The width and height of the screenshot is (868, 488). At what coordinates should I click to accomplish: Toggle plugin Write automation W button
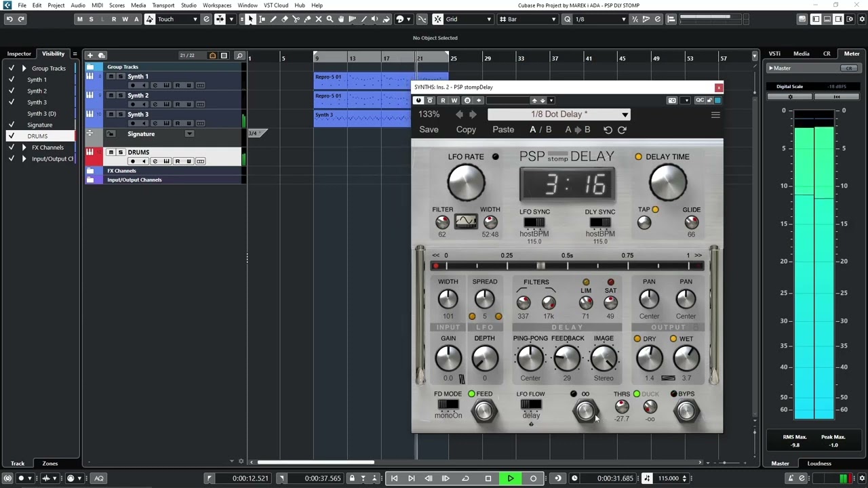[x=454, y=100]
